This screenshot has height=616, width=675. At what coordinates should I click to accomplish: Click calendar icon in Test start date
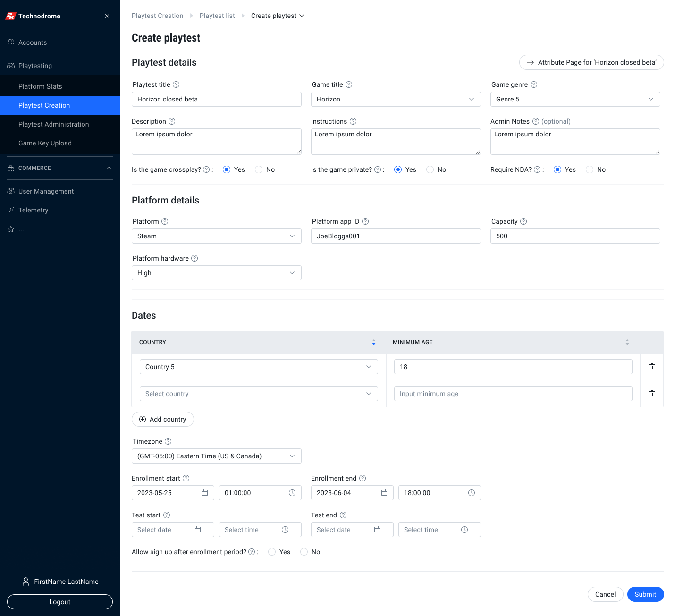point(198,530)
